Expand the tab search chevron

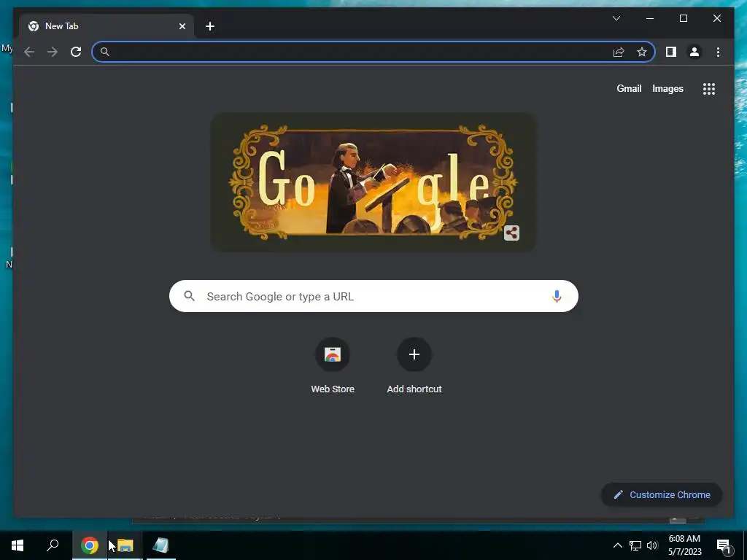[616, 18]
